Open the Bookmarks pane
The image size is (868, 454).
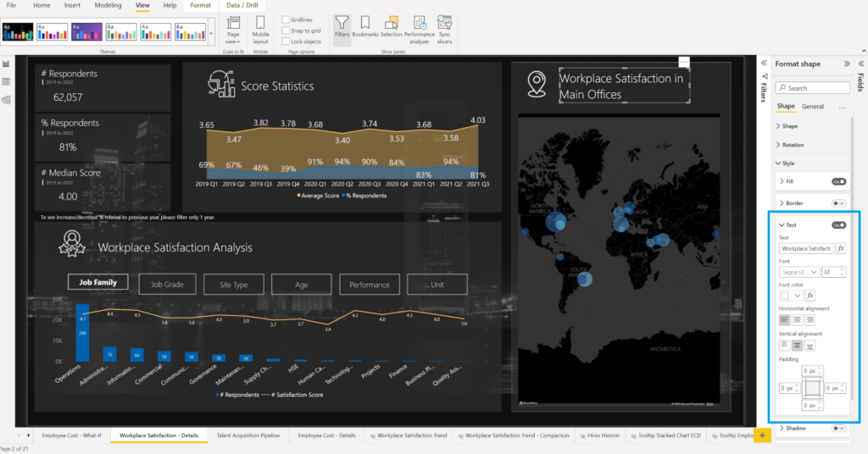[x=365, y=26]
